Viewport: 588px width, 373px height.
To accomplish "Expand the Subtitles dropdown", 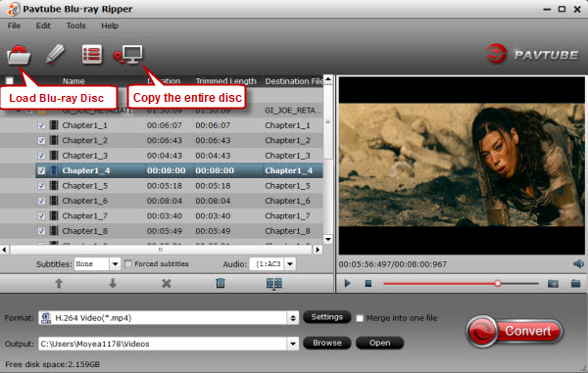I will click(x=115, y=264).
